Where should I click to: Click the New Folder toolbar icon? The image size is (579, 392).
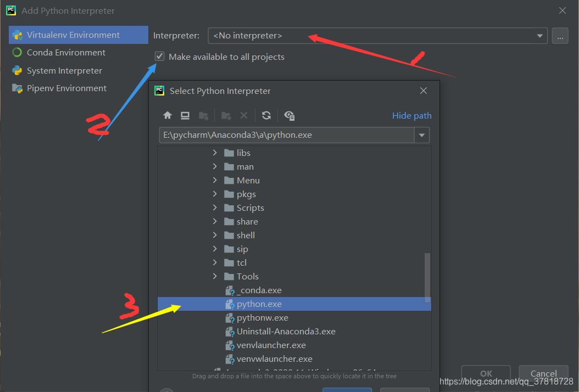coord(226,115)
